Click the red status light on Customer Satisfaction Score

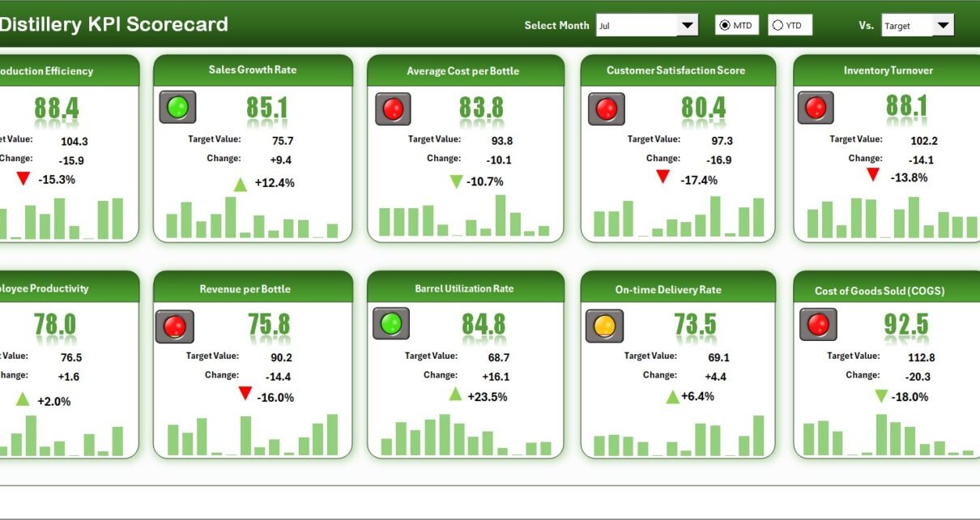[605, 109]
